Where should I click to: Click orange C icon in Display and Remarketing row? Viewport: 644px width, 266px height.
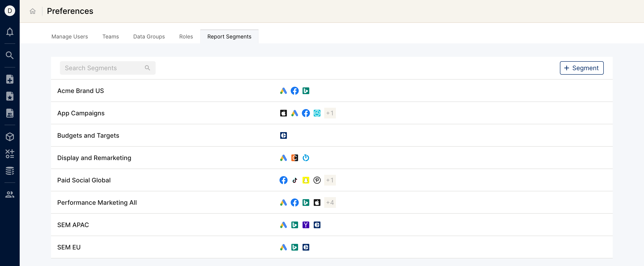click(294, 158)
